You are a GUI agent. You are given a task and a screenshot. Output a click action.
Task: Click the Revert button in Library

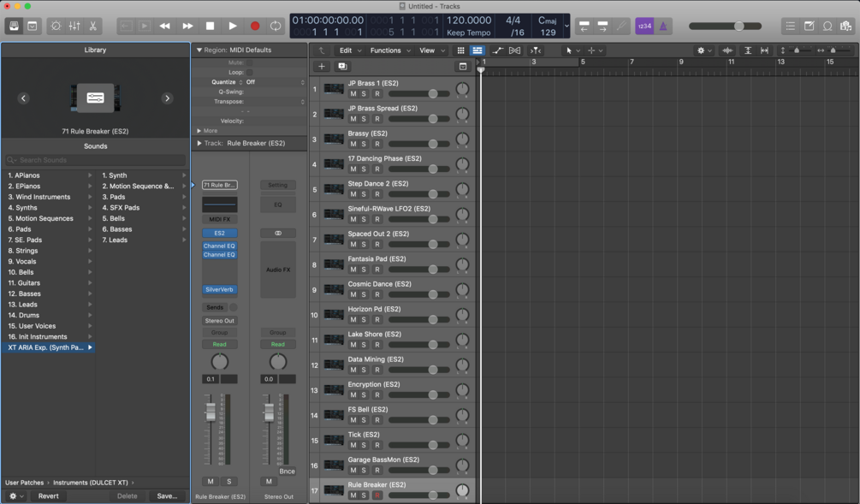pos(48,495)
